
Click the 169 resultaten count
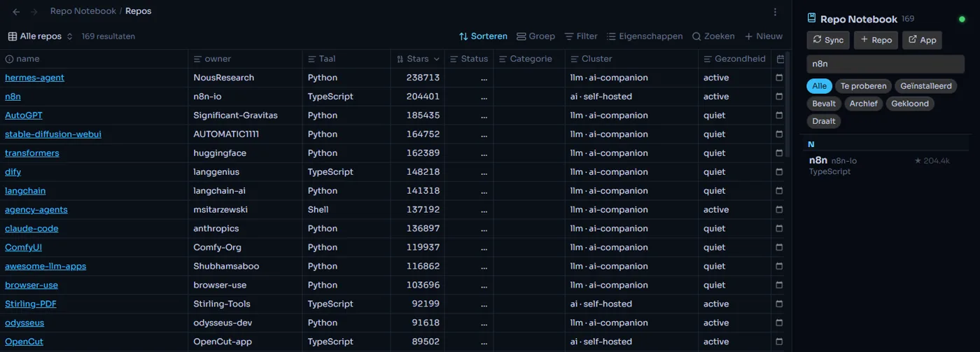(x=108, y=36)
